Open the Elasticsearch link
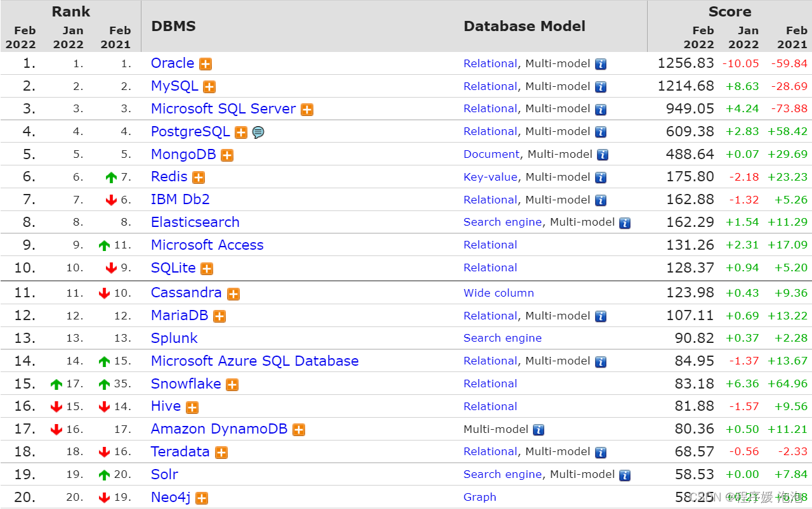The image size is (812, 509). coord(195,222)
